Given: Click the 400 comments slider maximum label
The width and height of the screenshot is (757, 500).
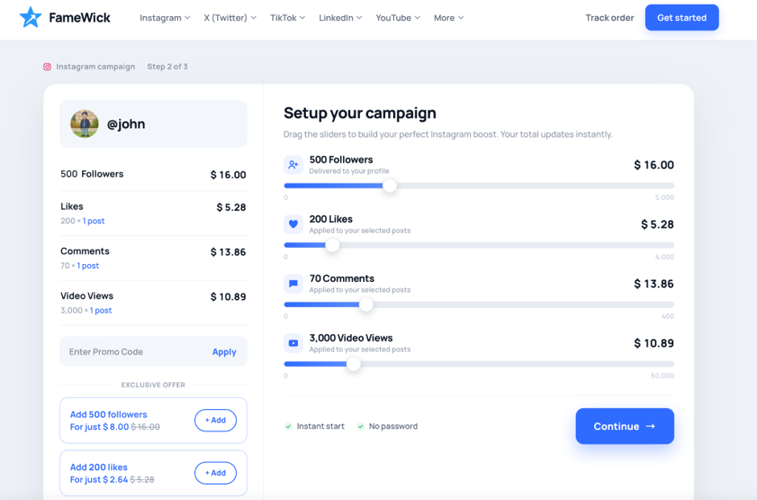Looking at the screenshot, I should point(668,316).
